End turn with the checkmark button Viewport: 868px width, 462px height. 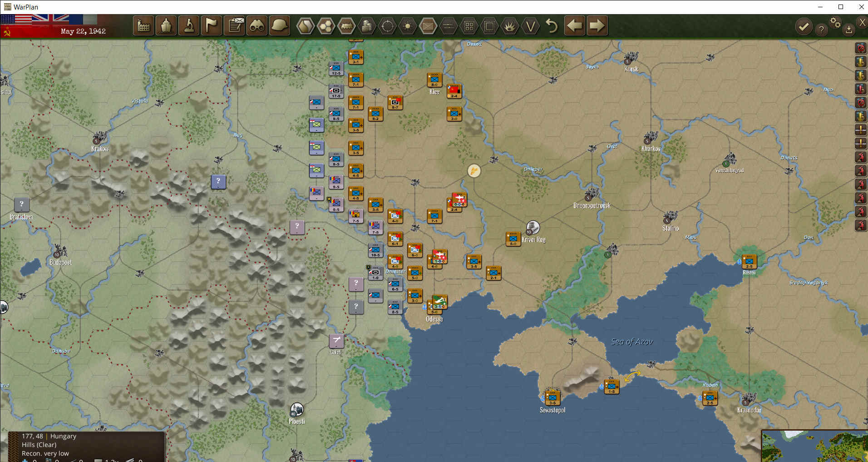coord(804,27)
